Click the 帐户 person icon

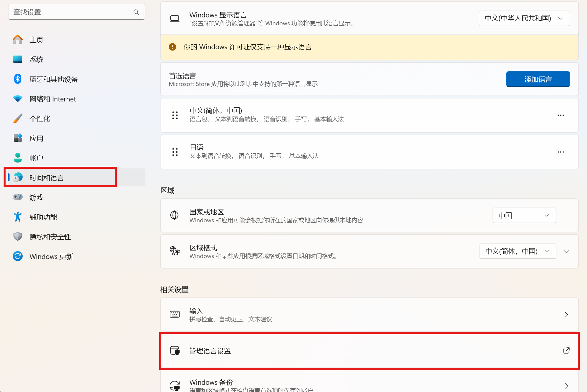(18, 158)
